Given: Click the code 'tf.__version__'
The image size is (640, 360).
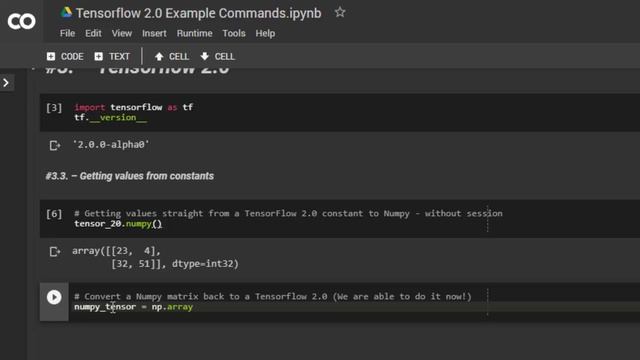Looking at the screenshot, I should click(x=111, y=118).
